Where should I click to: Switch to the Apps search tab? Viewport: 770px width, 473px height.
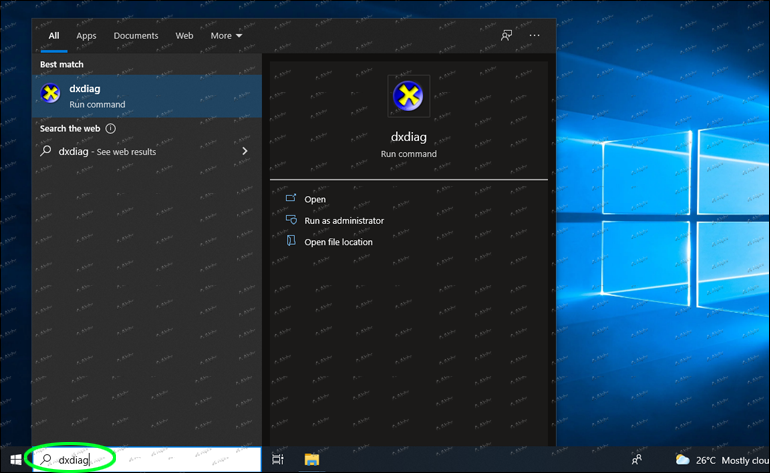pos(86,36)
